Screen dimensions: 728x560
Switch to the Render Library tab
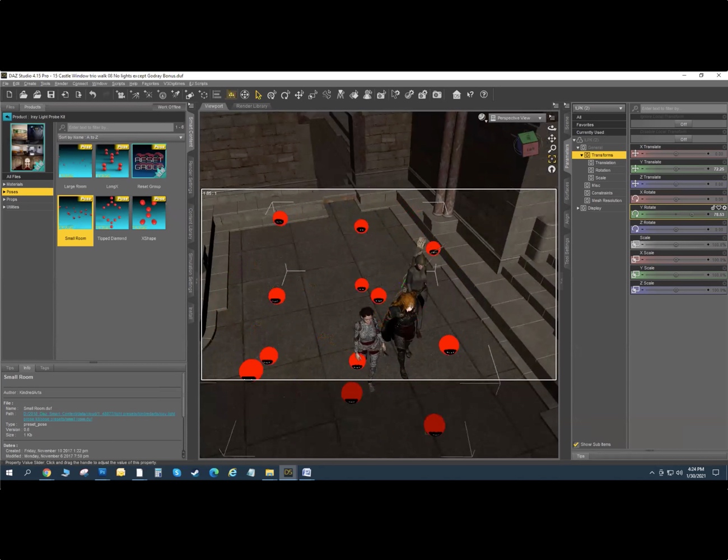pos(251,106)
